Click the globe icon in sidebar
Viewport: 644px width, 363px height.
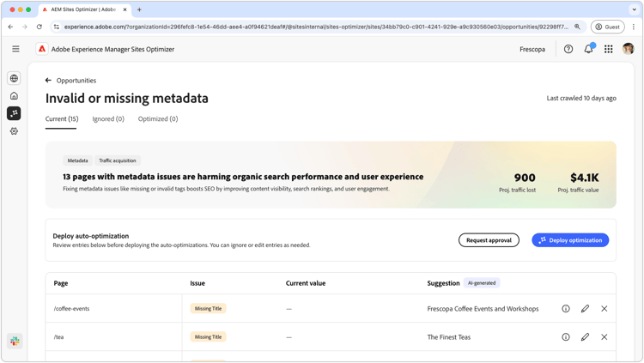point(14,78)
